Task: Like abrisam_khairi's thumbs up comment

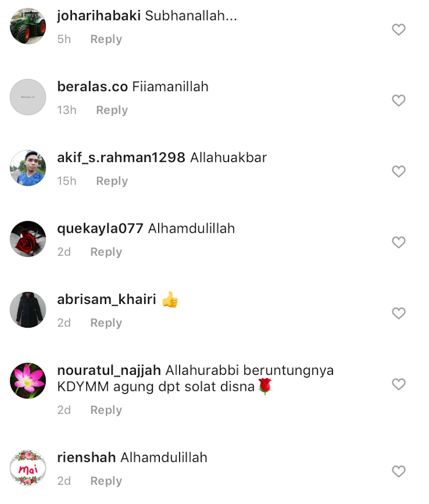Action: click(x=398, y=313)
